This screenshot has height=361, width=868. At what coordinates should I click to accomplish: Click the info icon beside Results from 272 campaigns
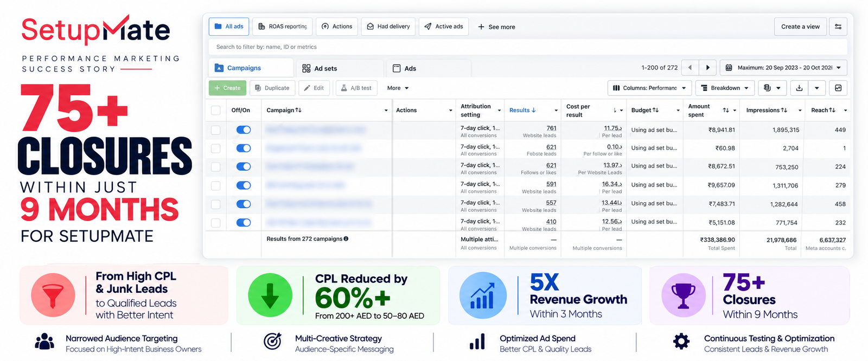point(346,238)
